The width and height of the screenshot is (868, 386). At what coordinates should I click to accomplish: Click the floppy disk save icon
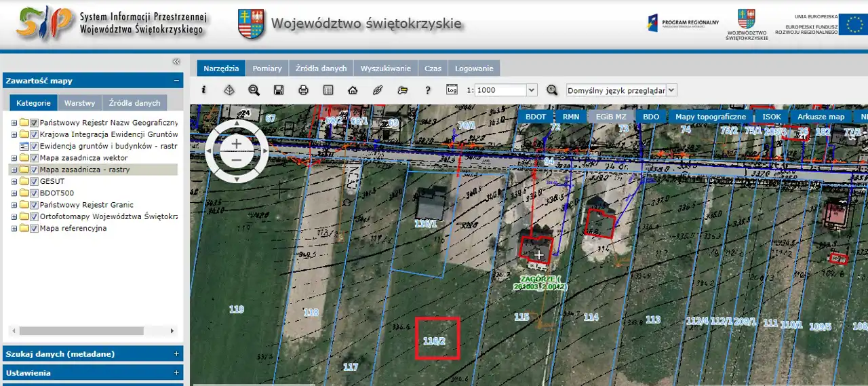click(278, 90)
